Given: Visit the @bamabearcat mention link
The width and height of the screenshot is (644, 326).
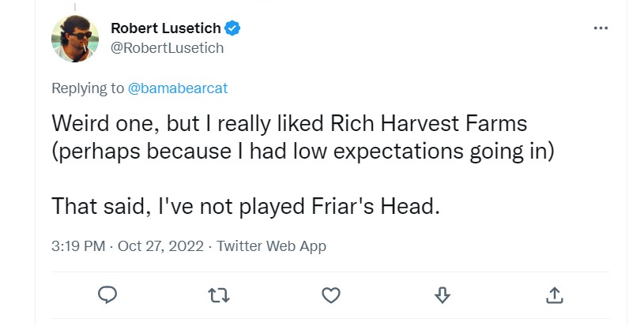Looking at the screenshot, I should [x=178, y=88].
